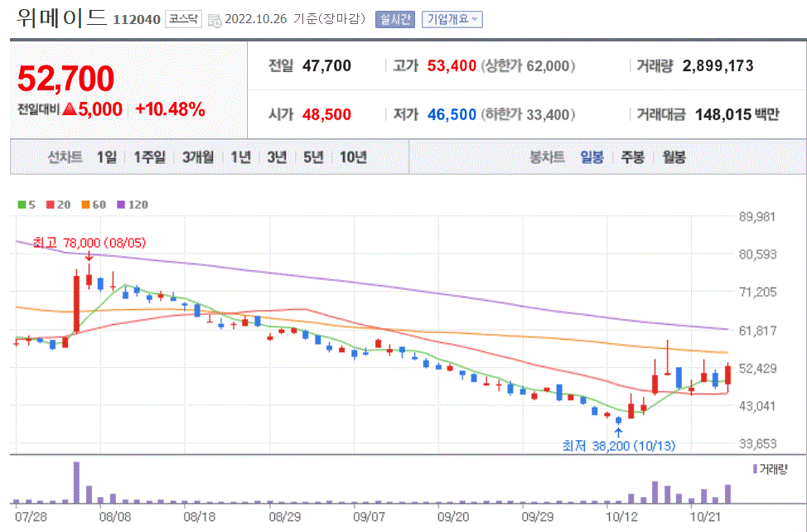Switch to 일봉 daily candle chart
This screenshot has height=532, width=807.
[x=592, y=157]
